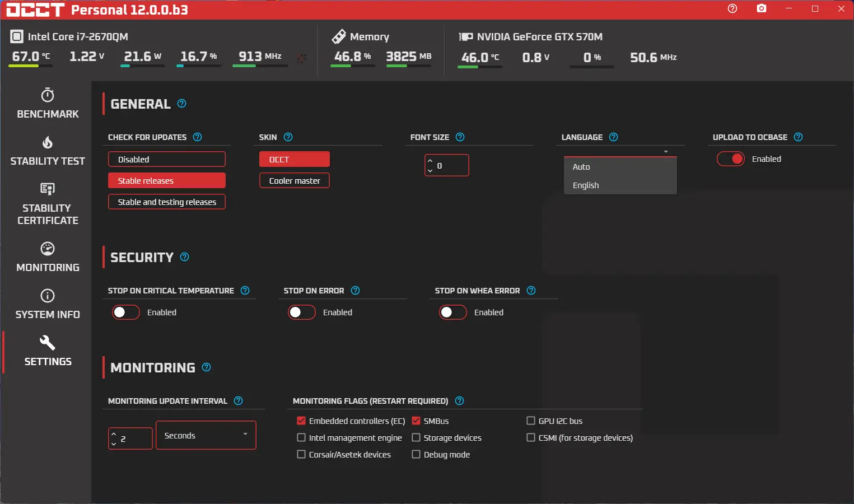This screenshot has width=854, height=504.
Task: Select Stable releases update option
Action: (x=167, y=181)
